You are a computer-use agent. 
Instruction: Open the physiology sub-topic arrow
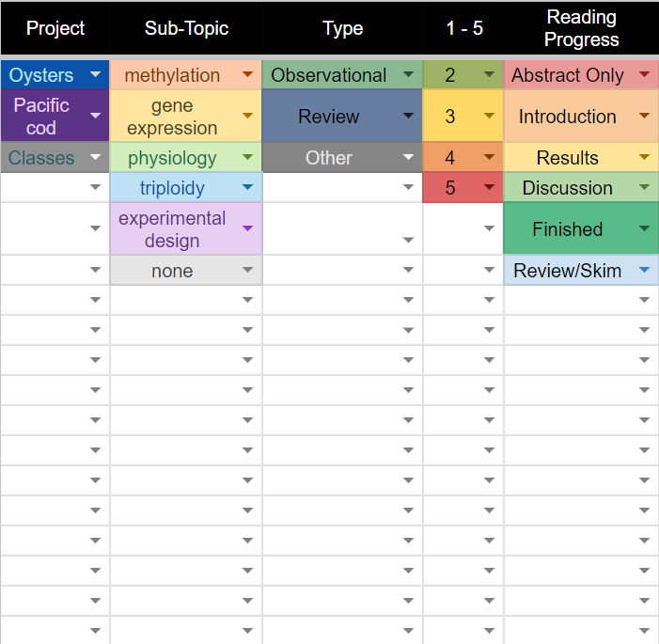click(247, 158)
